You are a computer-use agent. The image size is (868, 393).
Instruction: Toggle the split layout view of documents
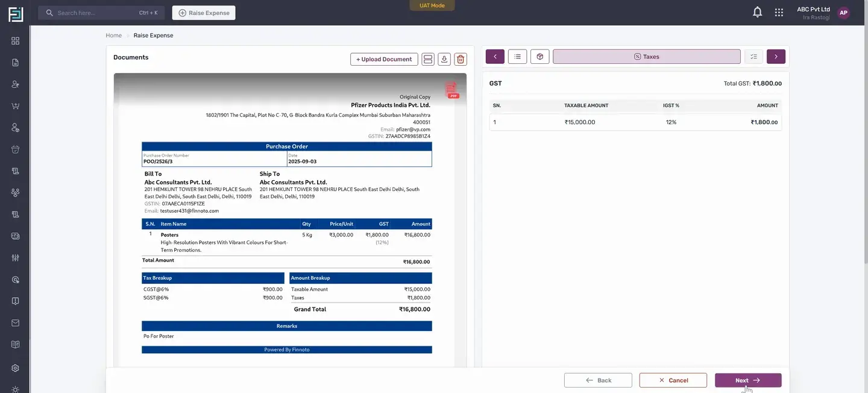(428, 59)
